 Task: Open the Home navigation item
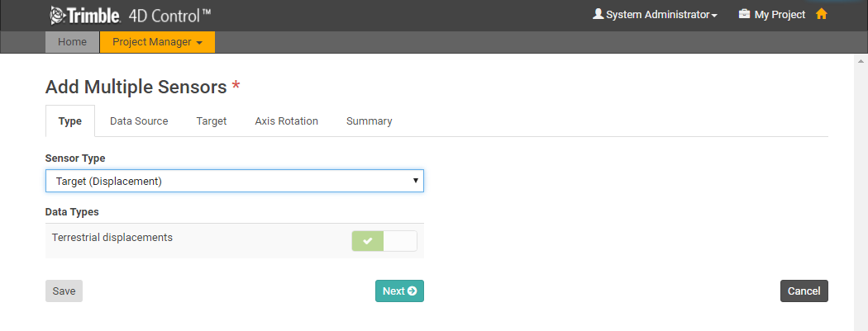(x=72, y=42)
